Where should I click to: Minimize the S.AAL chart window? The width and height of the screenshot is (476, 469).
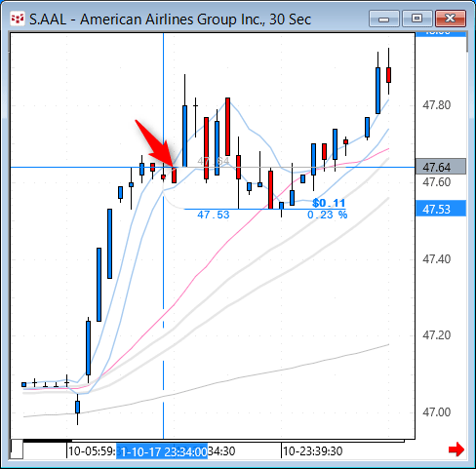pos(384,19)
